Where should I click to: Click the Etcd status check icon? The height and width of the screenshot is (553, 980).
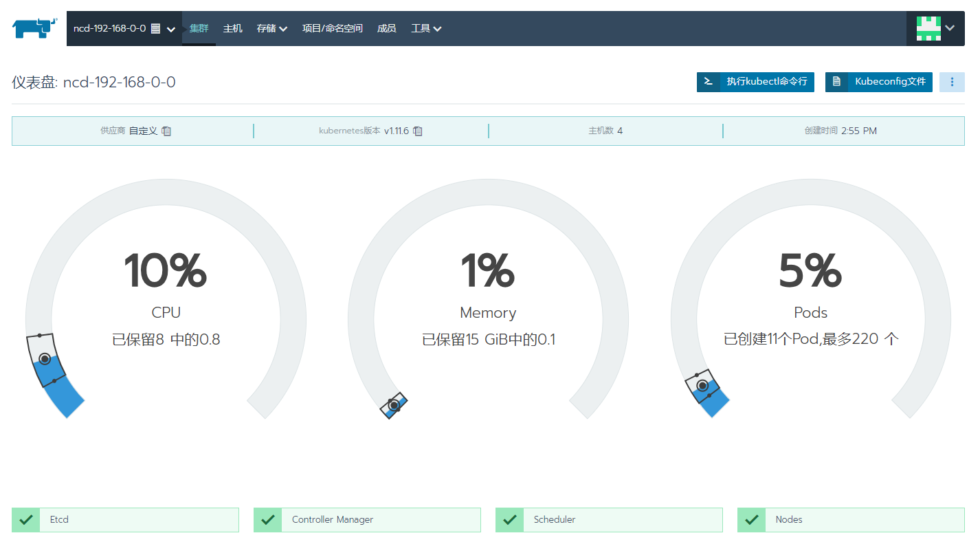(26, 520)
